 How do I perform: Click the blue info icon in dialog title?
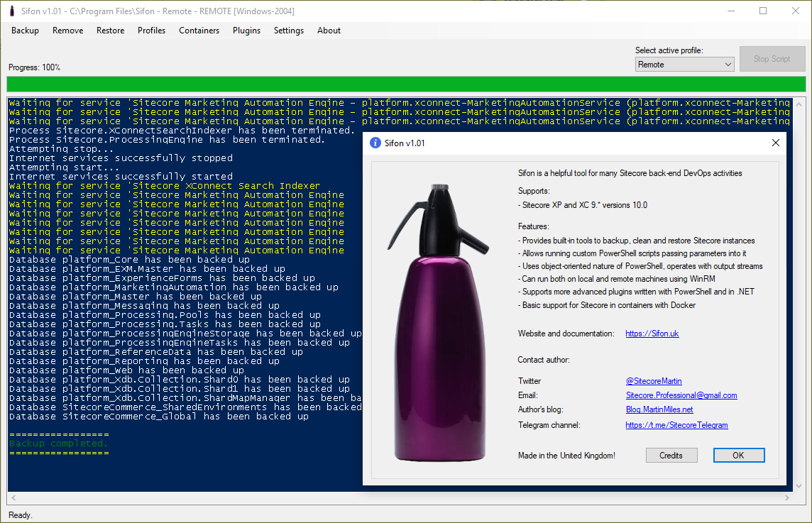pyautogui.click(x=375, y=143)
